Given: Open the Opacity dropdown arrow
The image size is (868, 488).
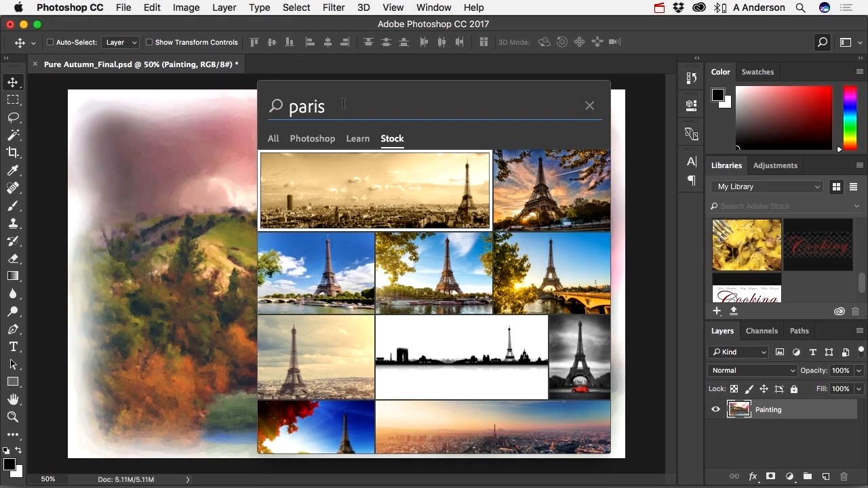Looking at the screenshot, I should [x=859, y=371].
